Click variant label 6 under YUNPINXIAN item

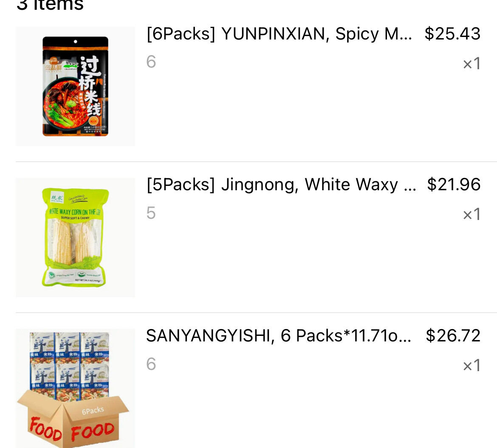click(x=151, y=62)
